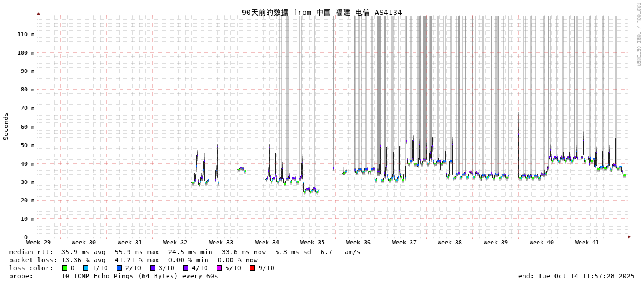Click the vertical Seconds axis label
644x284 pixels.
pyautogui.click(x=6, y=126)
